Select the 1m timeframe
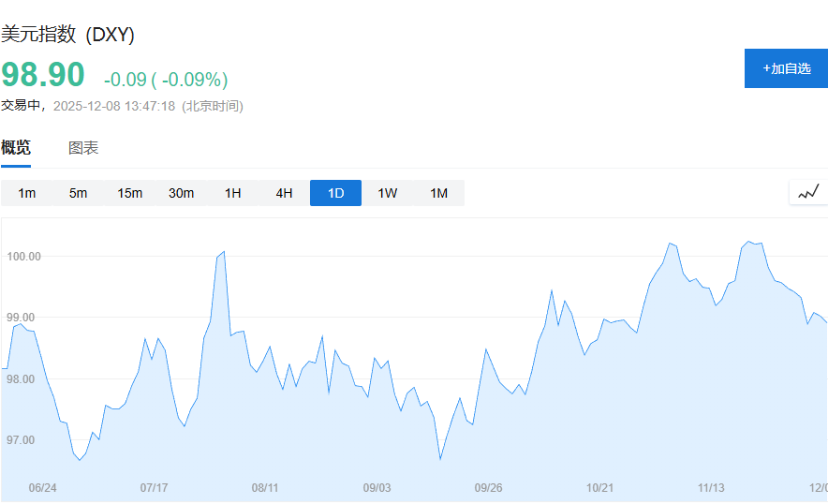 coord(27,194)
